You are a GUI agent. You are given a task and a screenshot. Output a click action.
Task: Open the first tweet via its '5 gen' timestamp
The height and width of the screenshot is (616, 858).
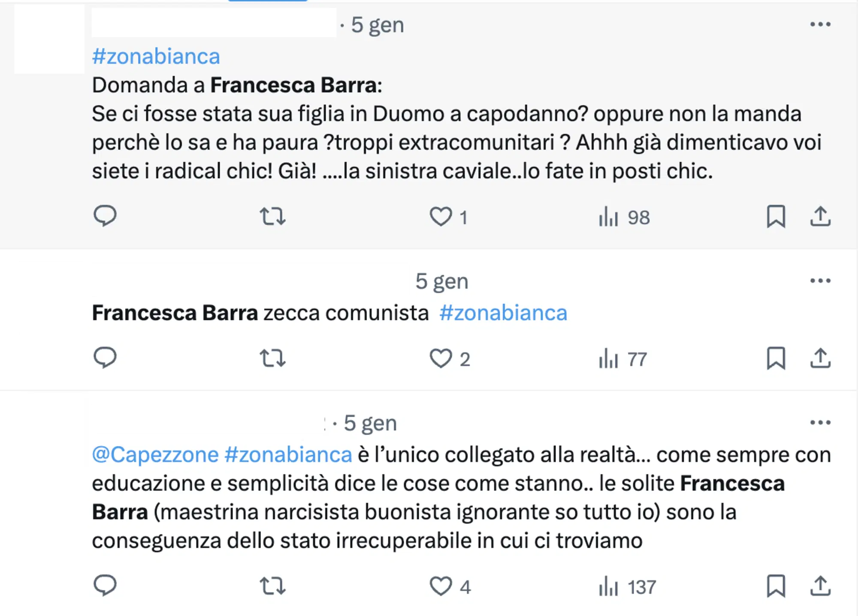[377, 24]
